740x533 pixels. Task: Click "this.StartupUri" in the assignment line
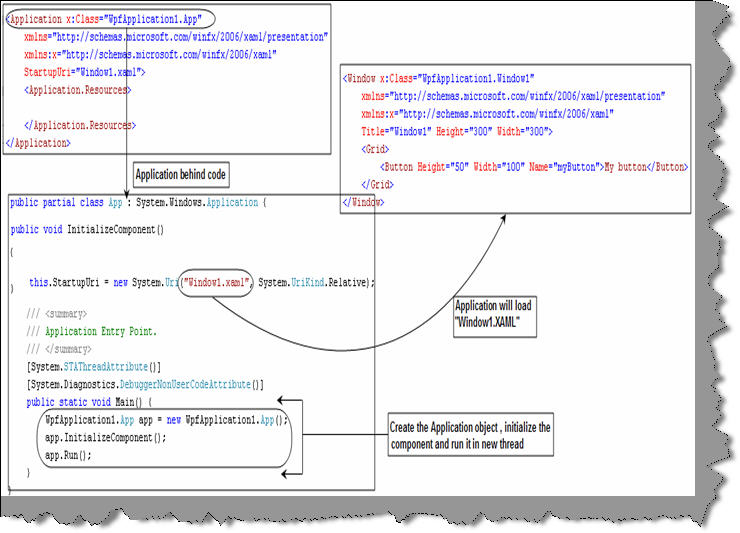click(x=64, y=282)
